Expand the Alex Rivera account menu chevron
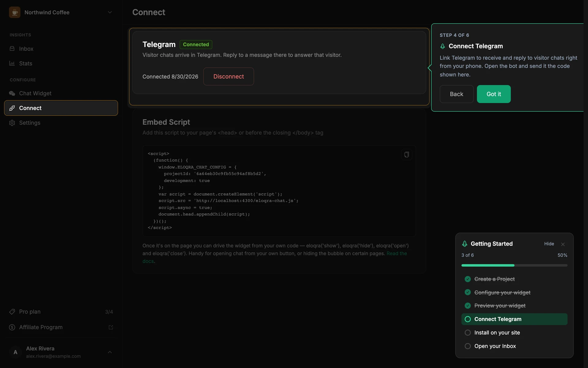Image resolution: width=588 pixels, height=368 pixels. [x=110, y=352]
